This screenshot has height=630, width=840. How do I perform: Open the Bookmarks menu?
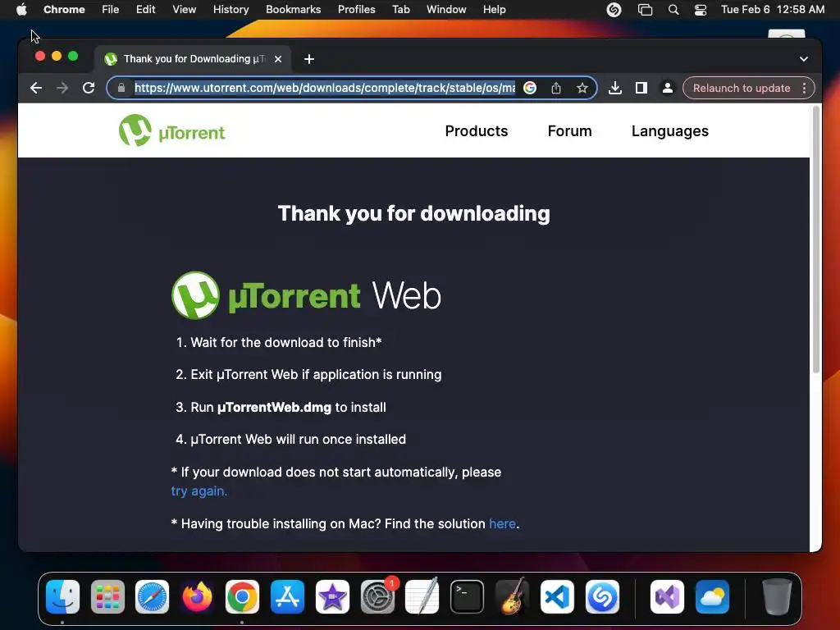293,10
